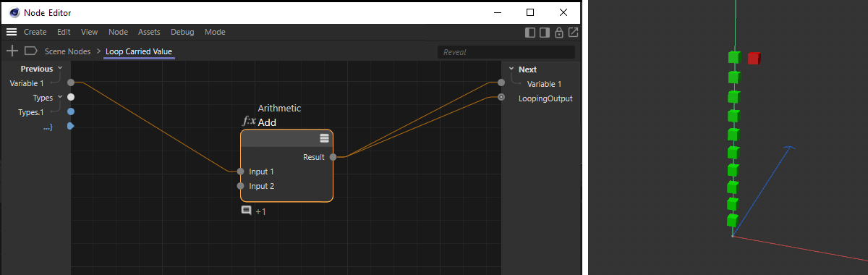Open the Node menu
Image resolution: width=868 pixels, height=275 pixels.
click(118, 32)
